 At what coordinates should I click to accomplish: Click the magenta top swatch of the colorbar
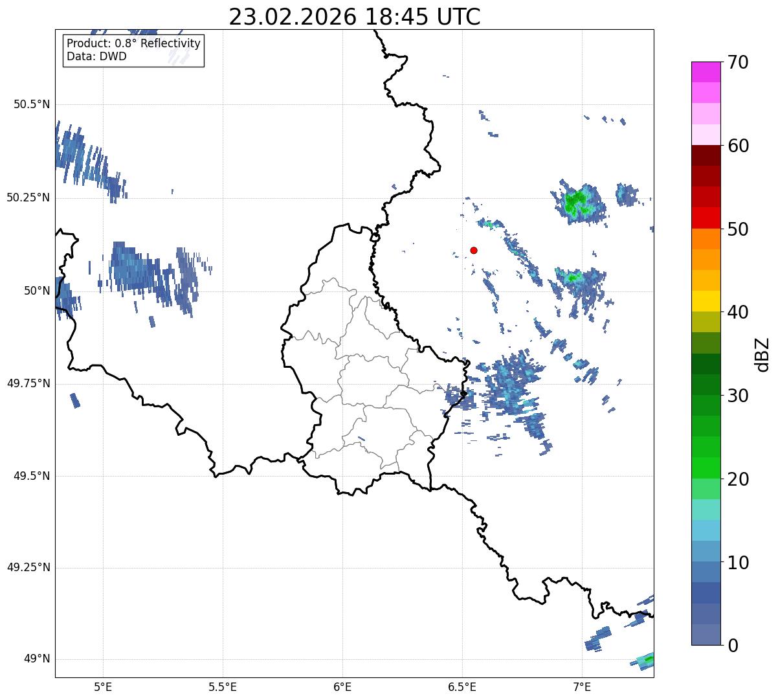click(706, 72)
